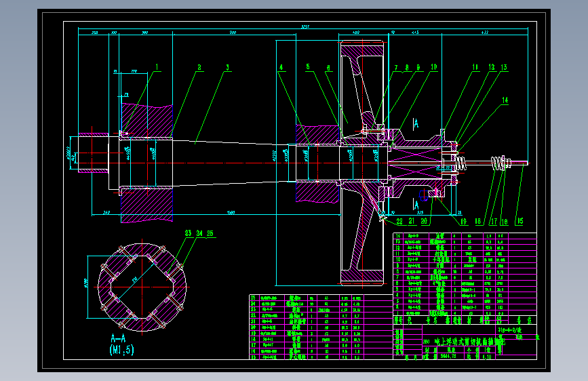Click the callout numbered 6 near the flywheel
The height and width of the screenshot is (381, 588).
(328, 68)
